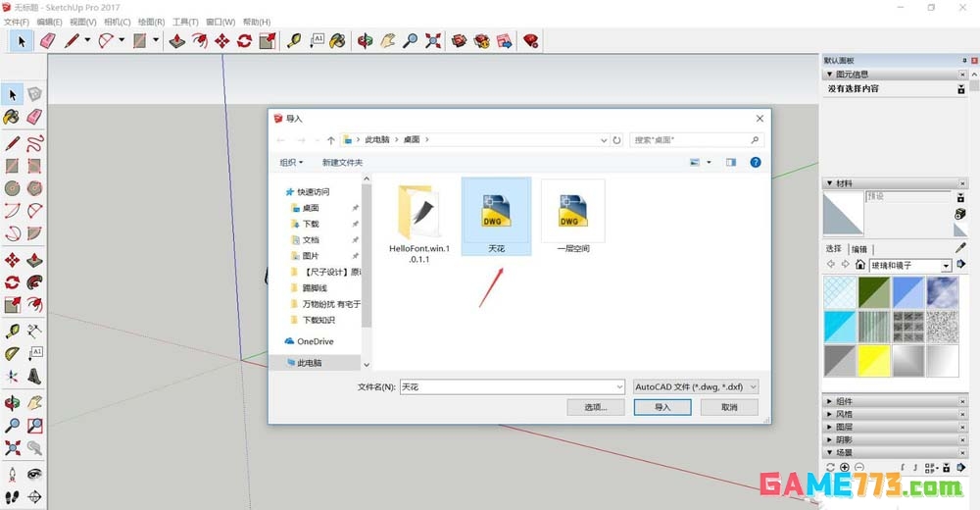Toggle the preview pane in import dialog
Image resolution: width=980 pixels, height=510 pixels.
(x=731, y=162)
